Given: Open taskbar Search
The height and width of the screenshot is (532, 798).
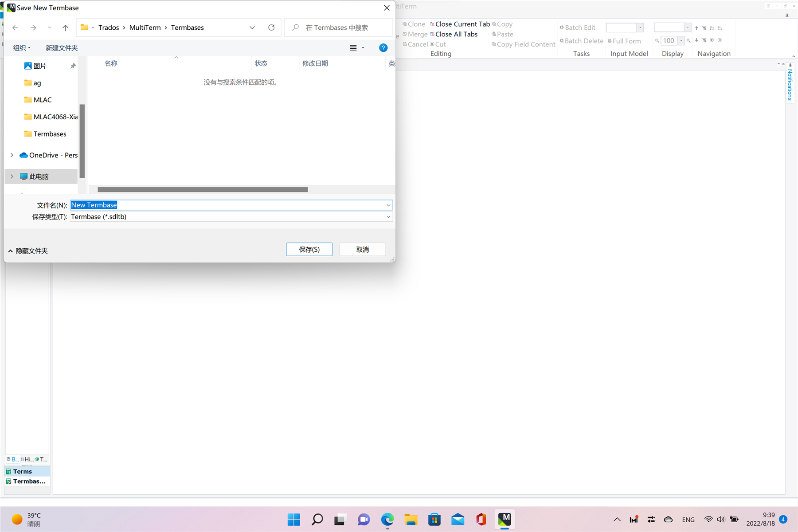Looking at the screenshot, I should 317,520.
